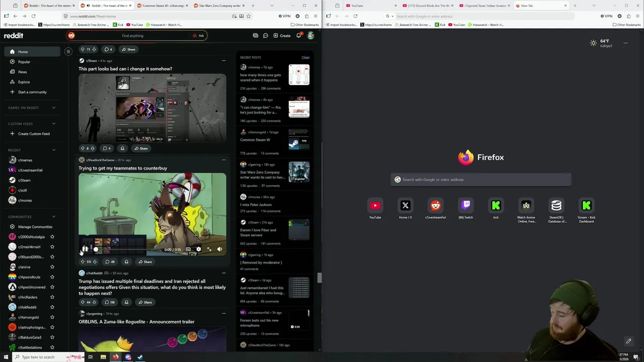Toggle favorite star for r/AskReddit

click(52, 307)
